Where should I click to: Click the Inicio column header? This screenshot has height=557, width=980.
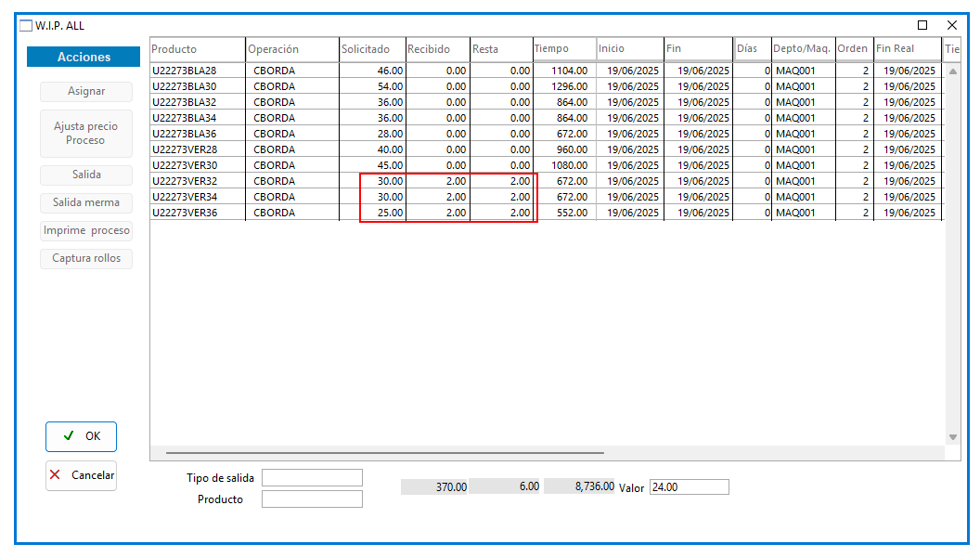coord(631,49)
